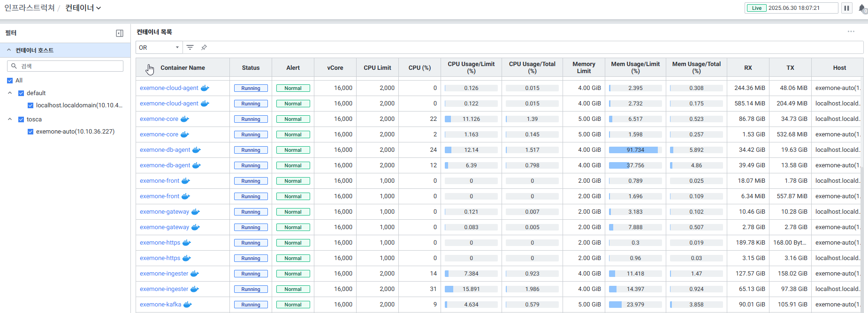Open the OR condition dropdown
Screen dimensions: 868x313
[159, 47]
